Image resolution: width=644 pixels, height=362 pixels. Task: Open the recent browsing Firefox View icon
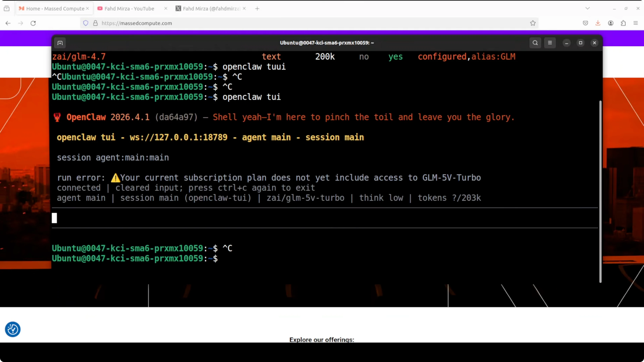pyautogui.click(x=7, y=9)
